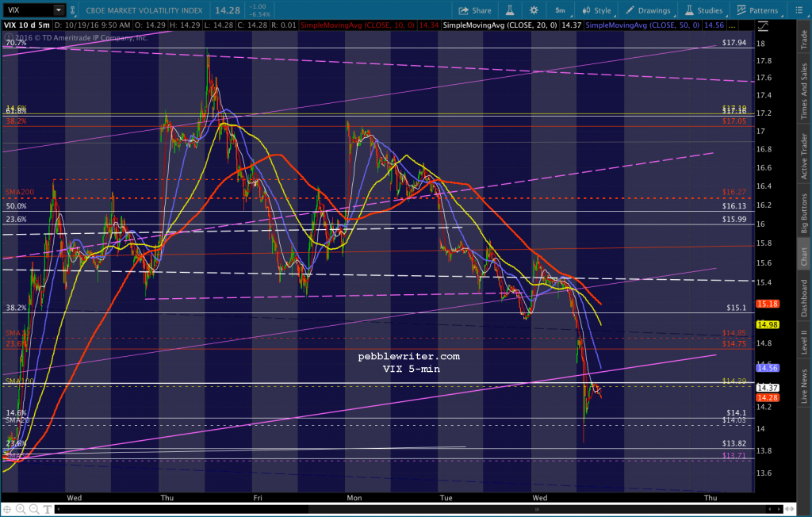This screenshot has height=517, width=812.
Task: Click the white 14.37 price bubble
Action: pyautogui.click(x=767, y=388)
